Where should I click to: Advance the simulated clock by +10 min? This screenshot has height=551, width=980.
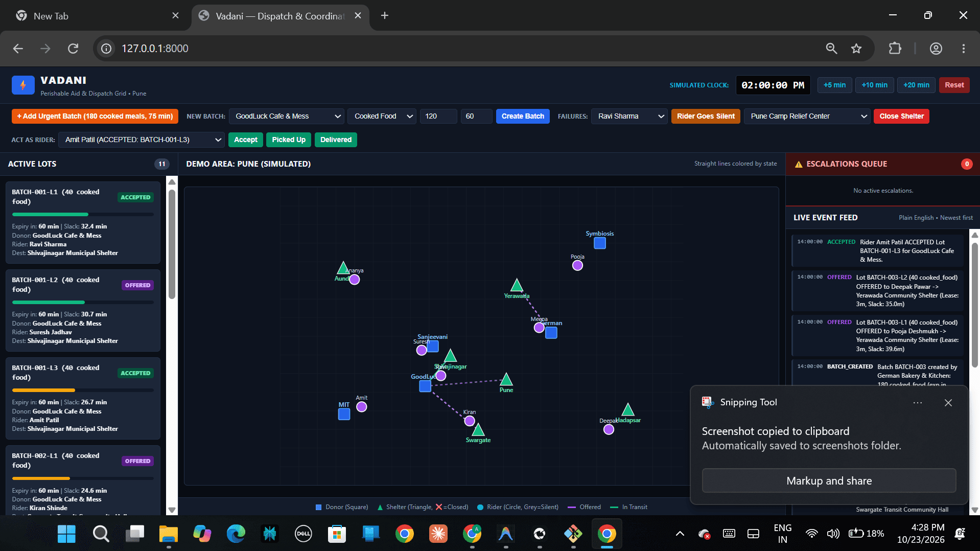(x=874, y=85)
